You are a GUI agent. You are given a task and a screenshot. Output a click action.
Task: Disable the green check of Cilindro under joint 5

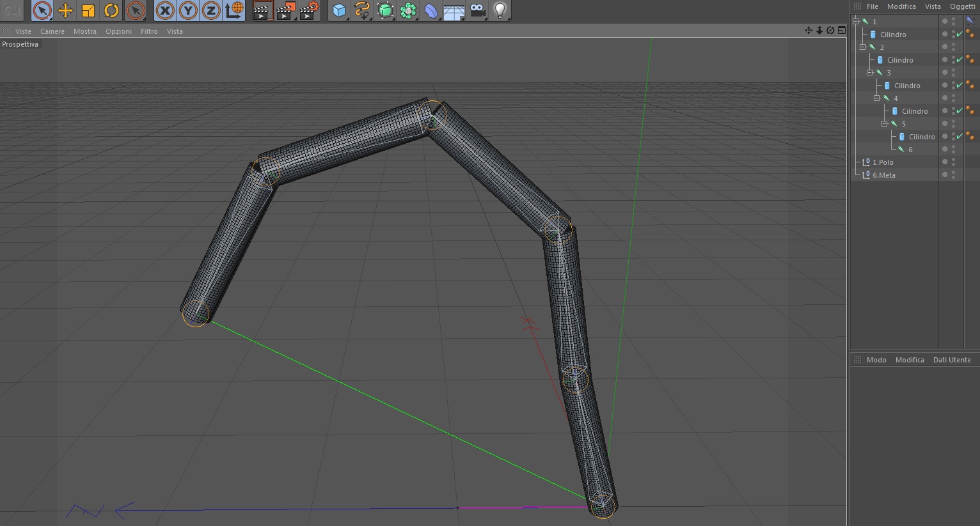tap(960, 136)
